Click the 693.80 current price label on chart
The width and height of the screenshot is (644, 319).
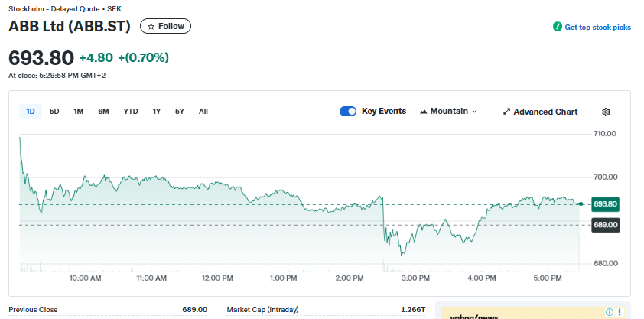coord(605,204)
